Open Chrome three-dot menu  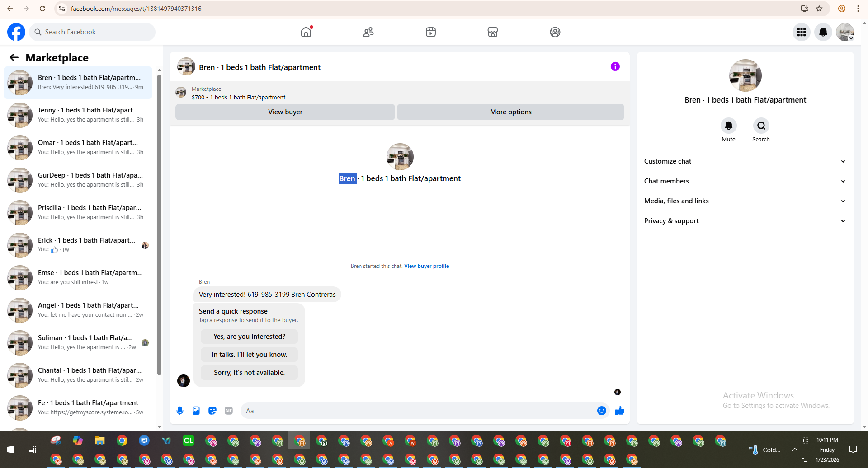click(858, 9)
